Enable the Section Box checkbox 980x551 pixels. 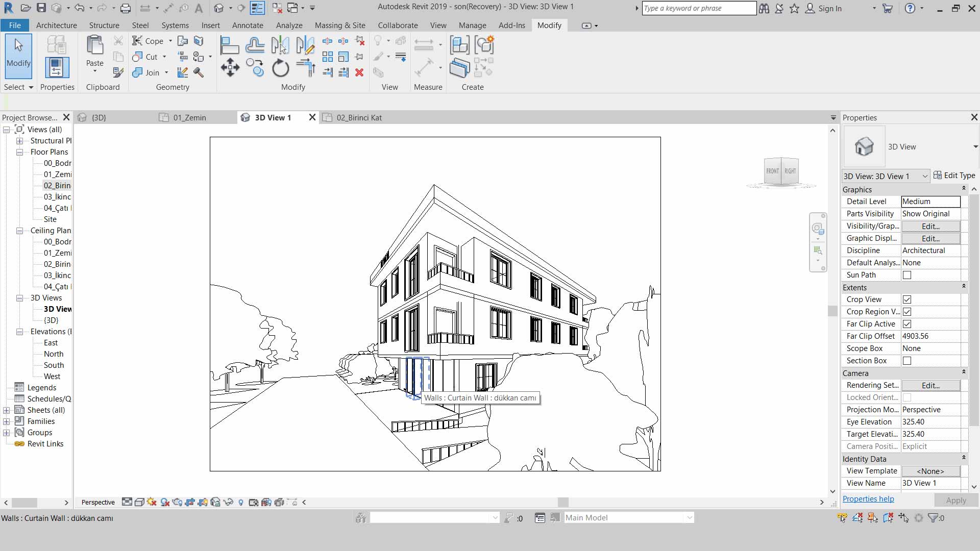pos(907,361)
